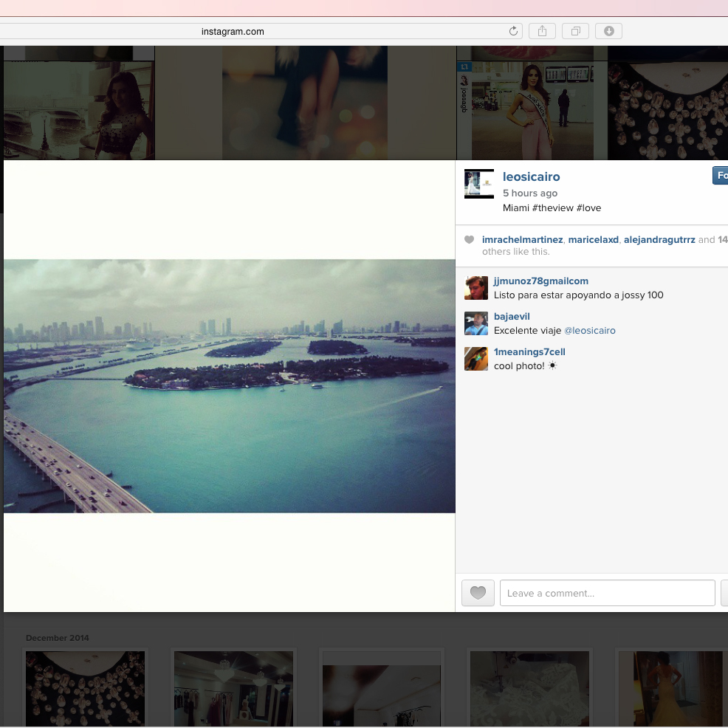Open imrachelmartinez's profile from likes
This screenshot has height=728, width=728.
click(x=522, y=239)
